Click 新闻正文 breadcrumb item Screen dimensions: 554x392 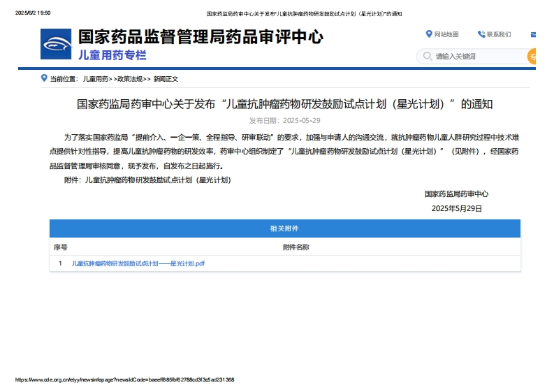[x=166, y=79]
